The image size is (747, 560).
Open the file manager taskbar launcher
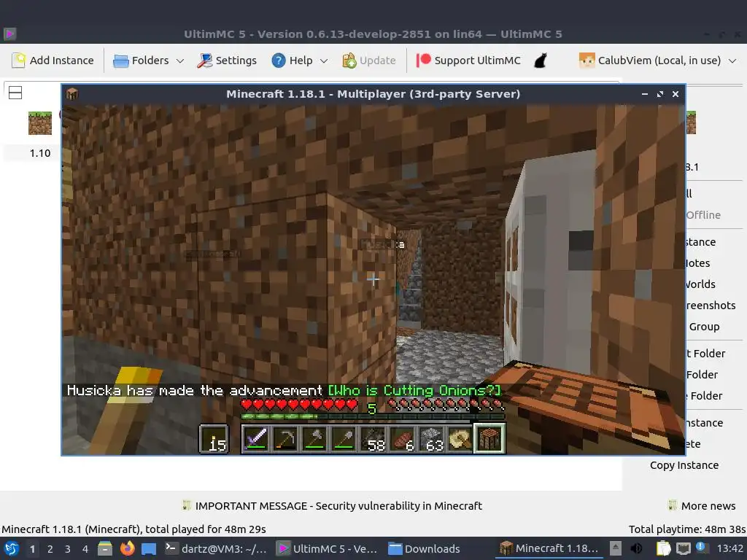click(x=105, y=548)
